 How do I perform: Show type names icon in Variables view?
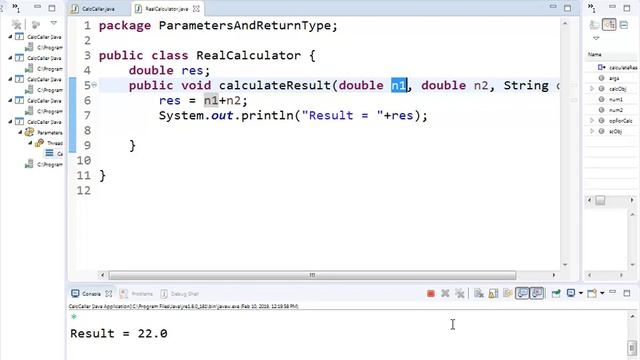click(x=595, y=25)
